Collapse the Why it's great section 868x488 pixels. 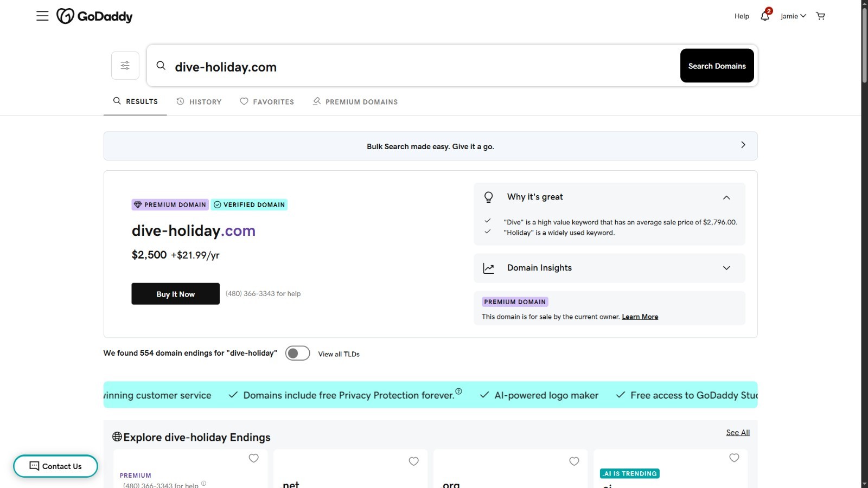tap(726, 197)
